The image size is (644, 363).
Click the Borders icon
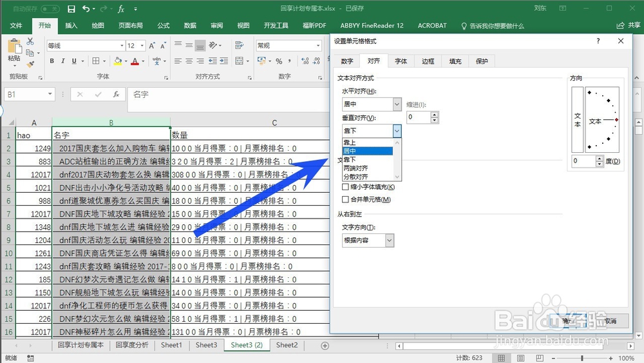96,61
